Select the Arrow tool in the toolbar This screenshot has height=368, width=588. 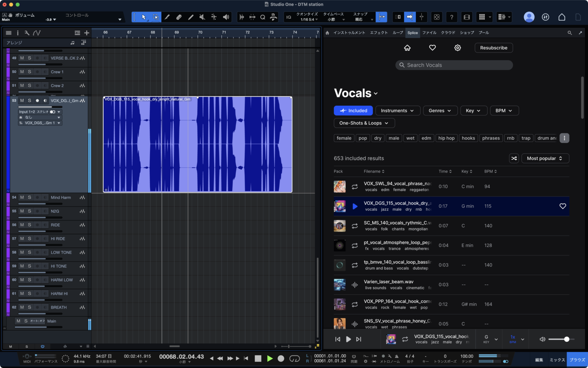pyautogui.click(x=144, y=17)
